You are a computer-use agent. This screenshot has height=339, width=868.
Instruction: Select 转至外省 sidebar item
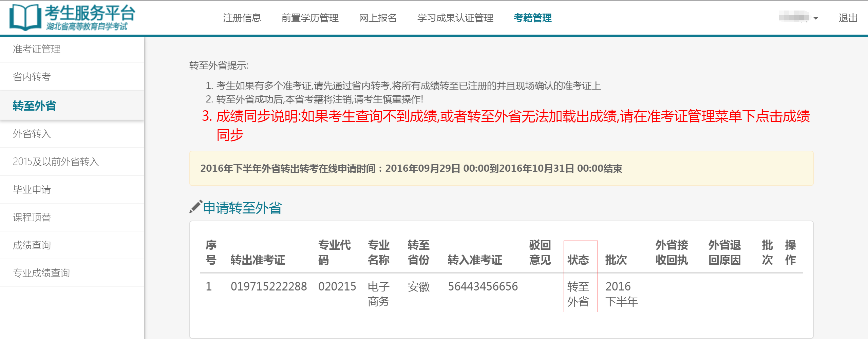click(x=34, y=106)
